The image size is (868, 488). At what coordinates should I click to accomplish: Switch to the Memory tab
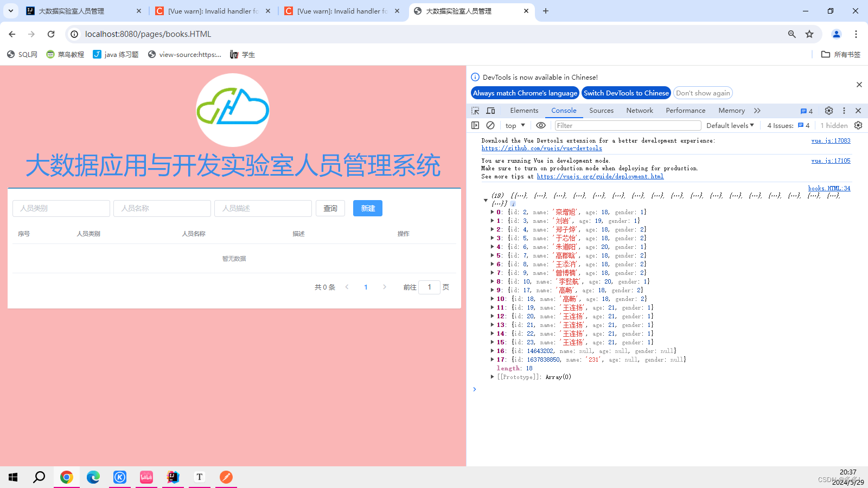tap(732, 111)
